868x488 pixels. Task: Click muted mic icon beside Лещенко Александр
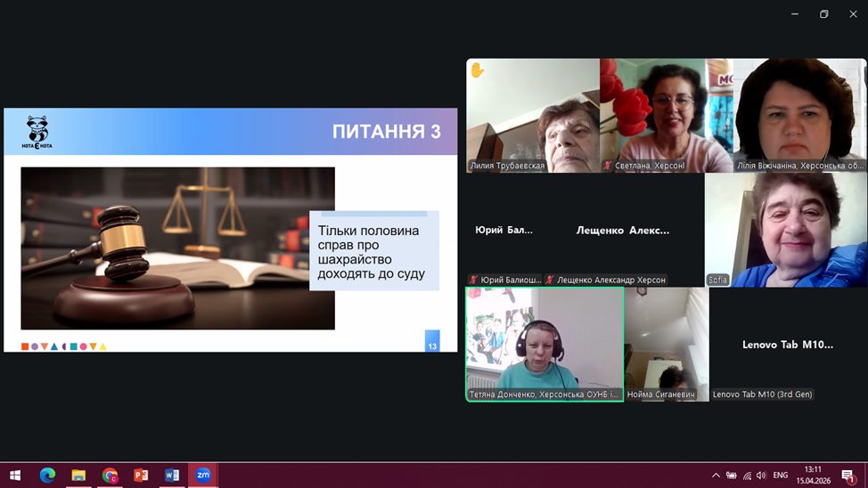550,280
